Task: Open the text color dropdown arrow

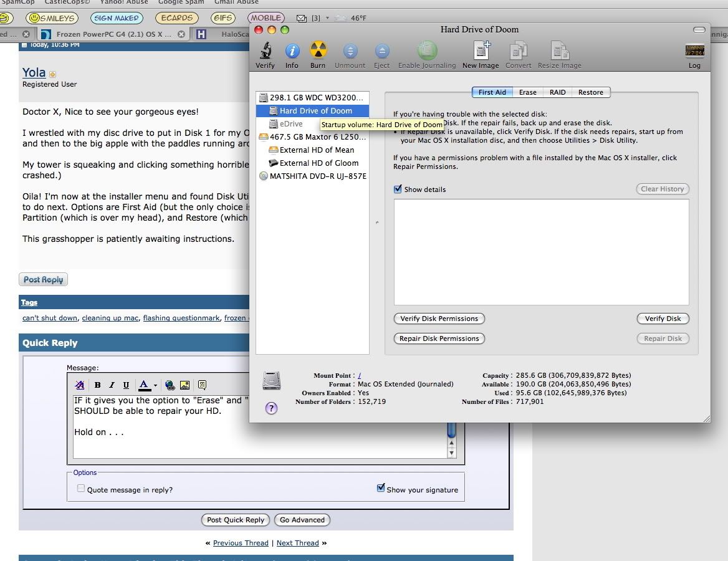Action: point(155,385)
